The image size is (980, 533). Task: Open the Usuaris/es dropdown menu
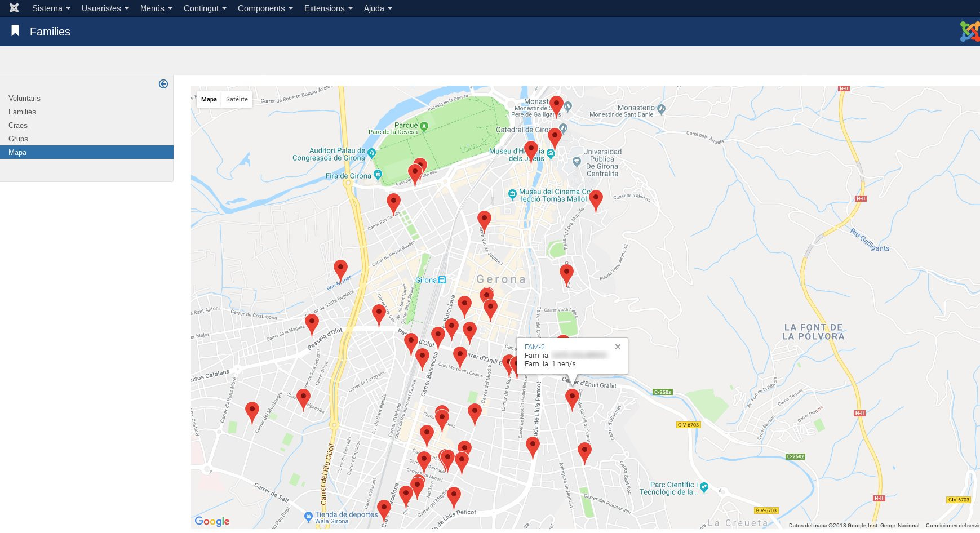coord(105,8)
